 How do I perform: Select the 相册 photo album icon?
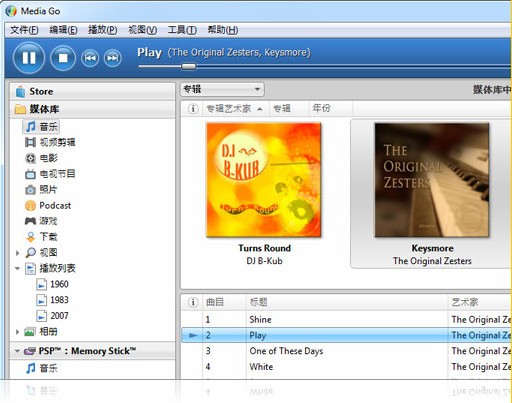pyautogui.click(x=30, y=332)
